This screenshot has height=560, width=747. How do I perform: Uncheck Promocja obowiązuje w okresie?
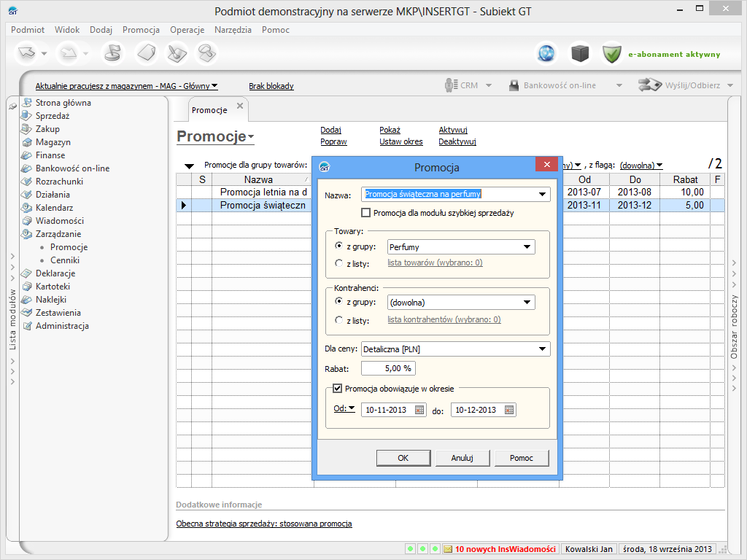[338, 389]
